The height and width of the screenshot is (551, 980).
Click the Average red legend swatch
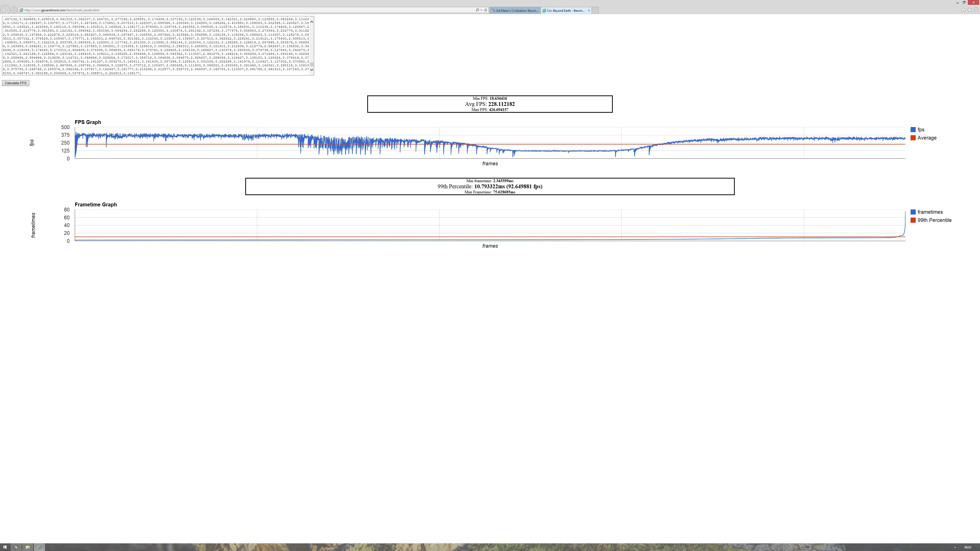pos(913,138)
